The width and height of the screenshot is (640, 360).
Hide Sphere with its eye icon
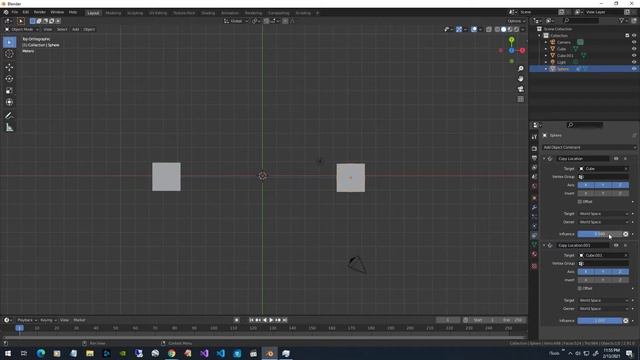634,69
